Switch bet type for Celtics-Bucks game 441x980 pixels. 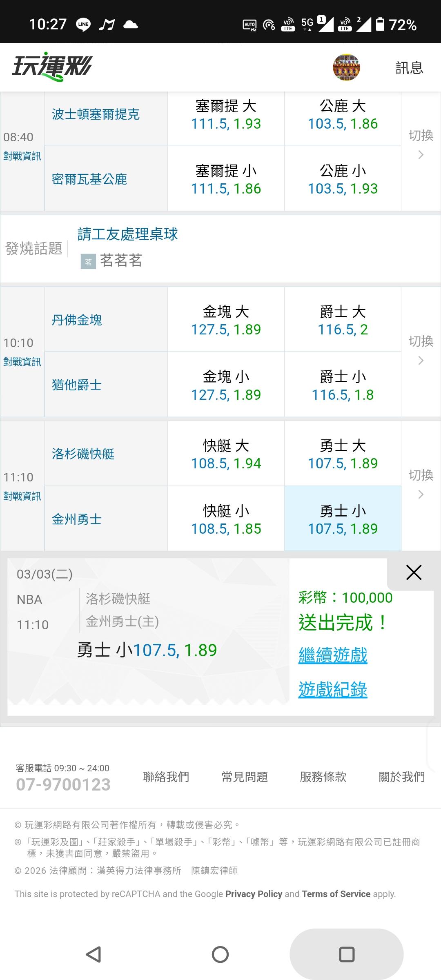tap(421, 144)
